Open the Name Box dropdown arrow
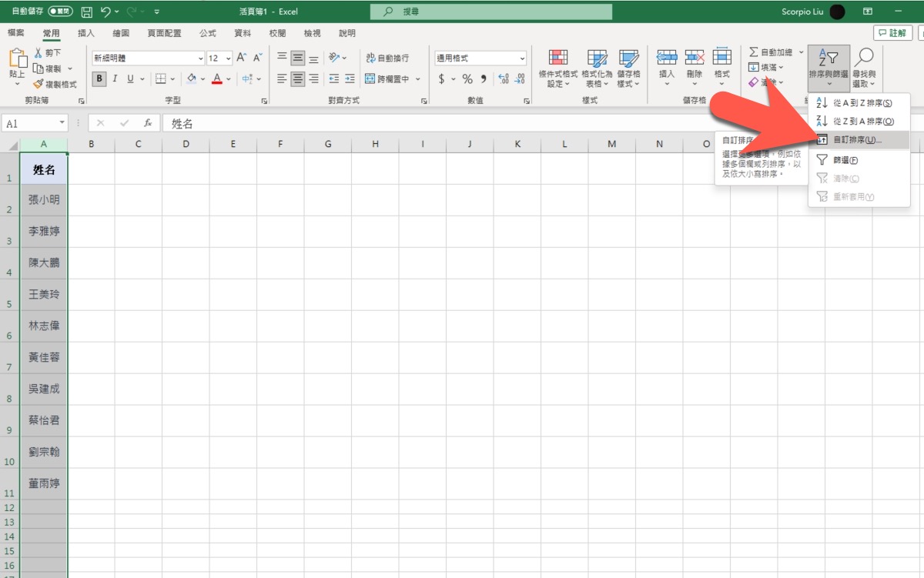Image resolution: width=924 pixels, height=578 pixels. [62, 123]
